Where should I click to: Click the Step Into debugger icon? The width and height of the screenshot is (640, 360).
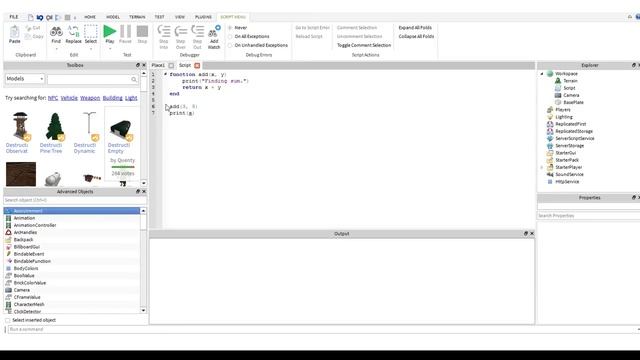164,31
